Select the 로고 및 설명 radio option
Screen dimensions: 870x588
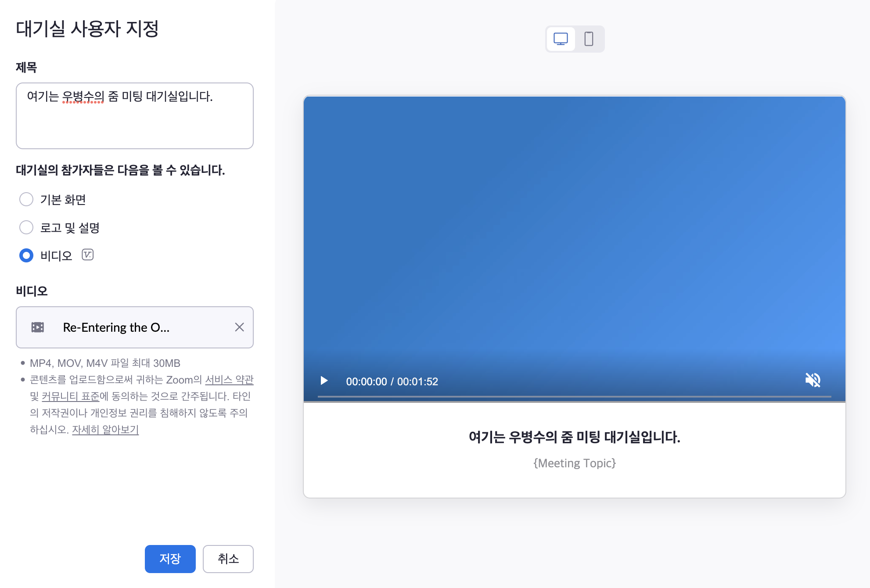[x=26, y=227]
